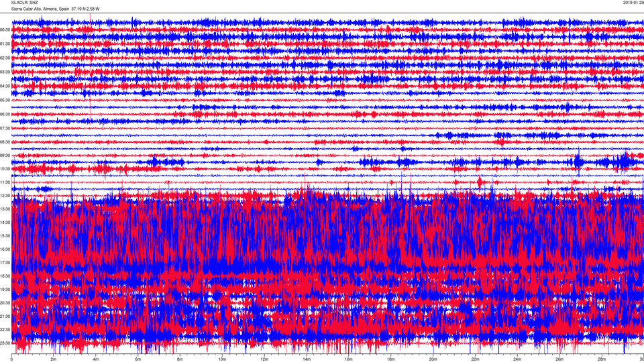Click the 06:30 time label

[5, 115]
